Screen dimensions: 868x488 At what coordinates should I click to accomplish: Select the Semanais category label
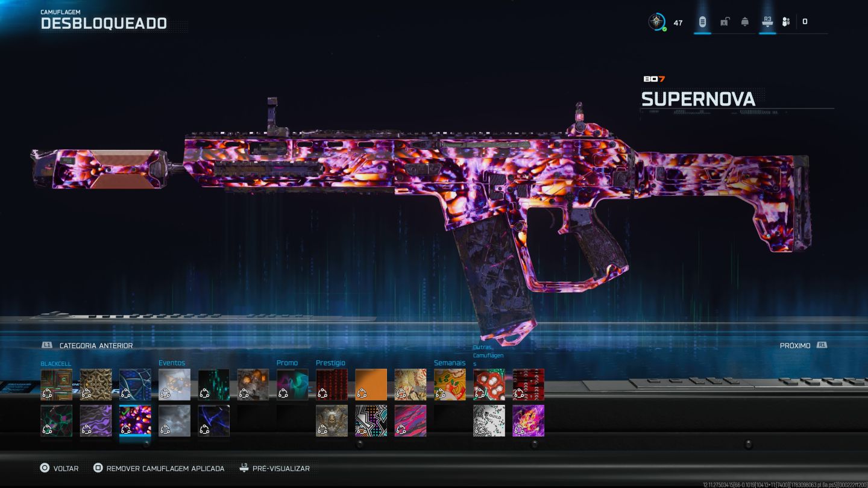450,363
